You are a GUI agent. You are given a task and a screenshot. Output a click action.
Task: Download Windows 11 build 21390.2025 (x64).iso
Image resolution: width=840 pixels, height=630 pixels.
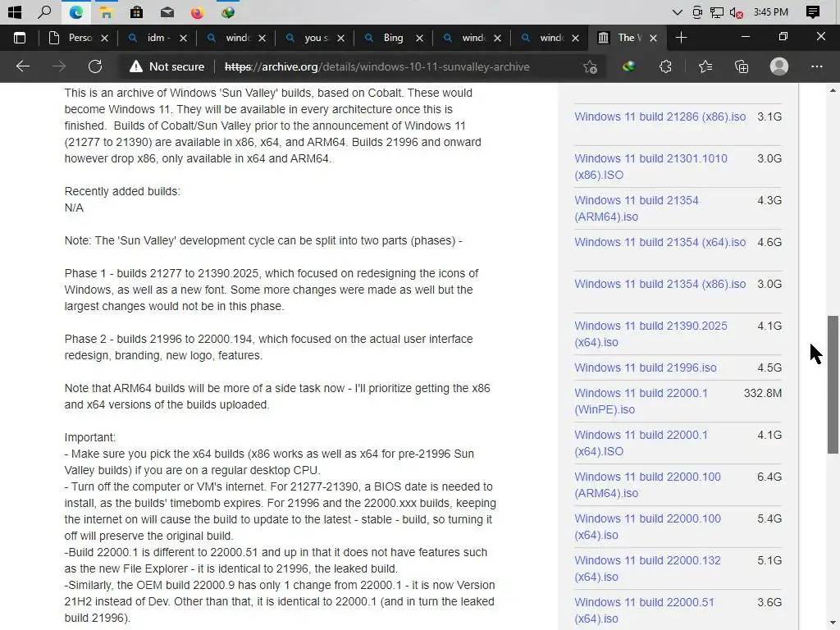coord(651,334)
